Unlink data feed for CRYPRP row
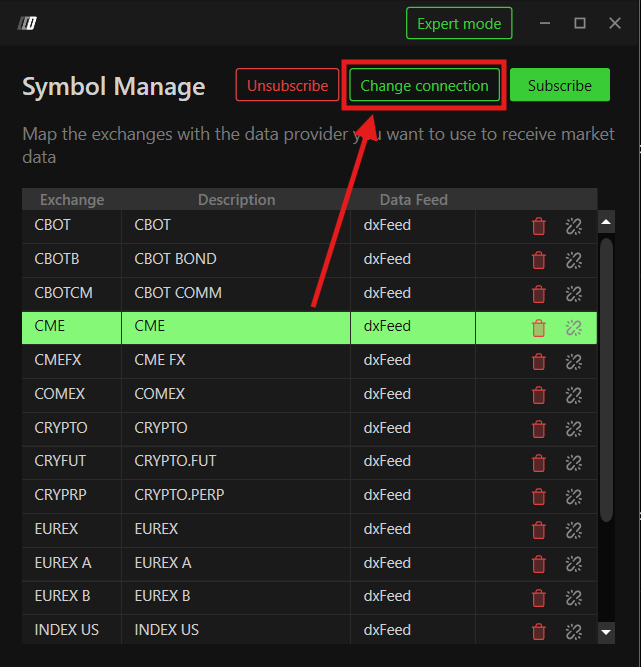The image size is (641, 667). click(x=573, y=497)
